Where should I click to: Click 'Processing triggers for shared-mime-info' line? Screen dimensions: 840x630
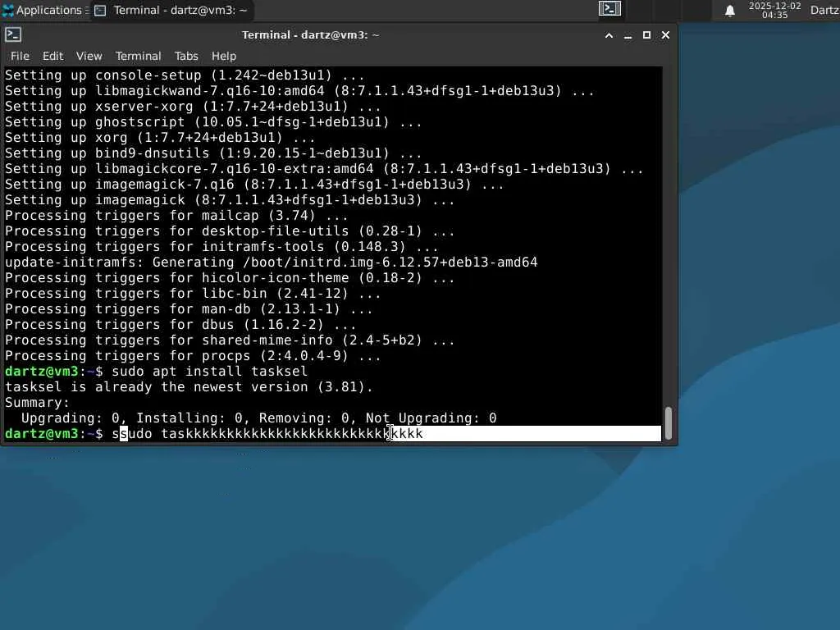tap(230, 340)
